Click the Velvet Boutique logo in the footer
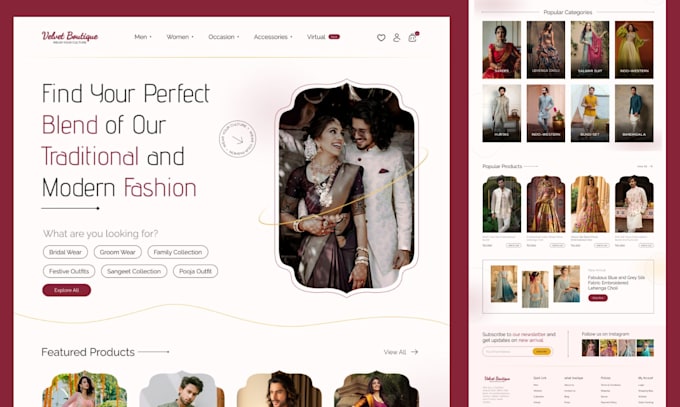This screenshot has width=680, height=407. pyautogui.click(x=497, y=379)
